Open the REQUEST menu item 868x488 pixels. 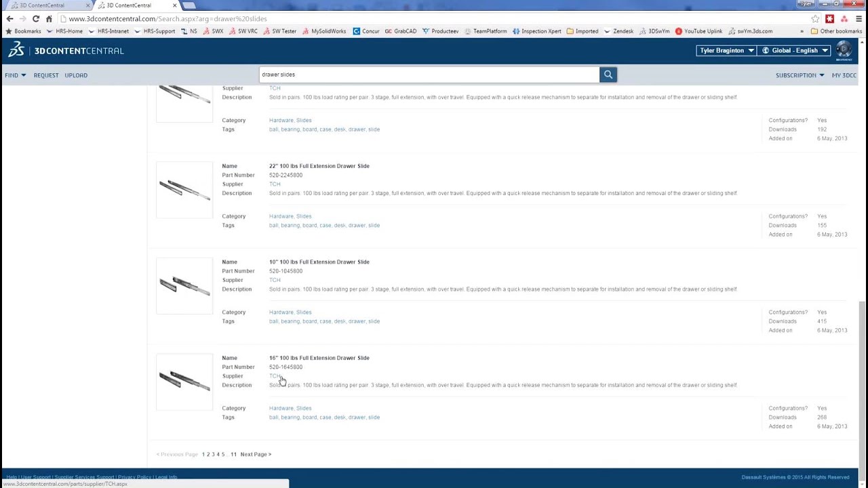46,75
